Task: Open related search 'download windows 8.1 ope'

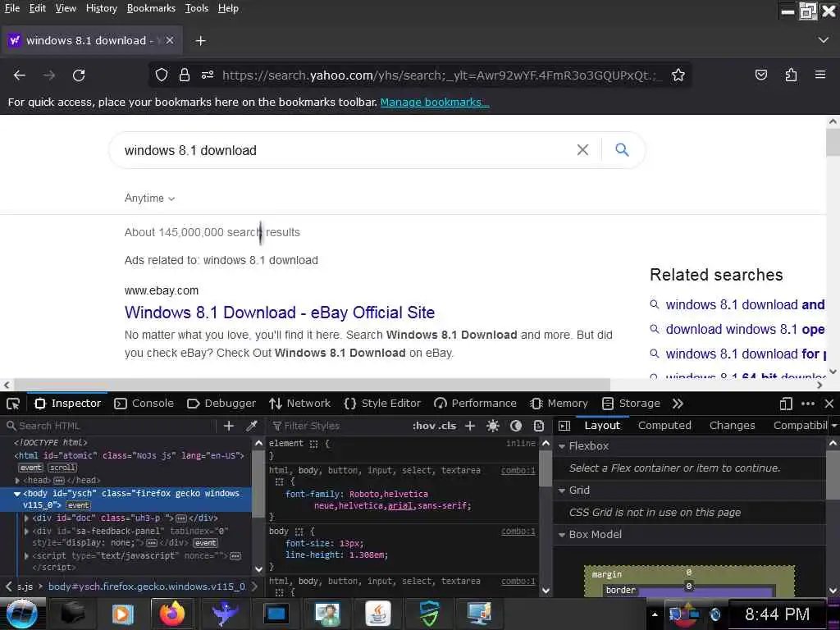Action: click(x=745, y=330)
